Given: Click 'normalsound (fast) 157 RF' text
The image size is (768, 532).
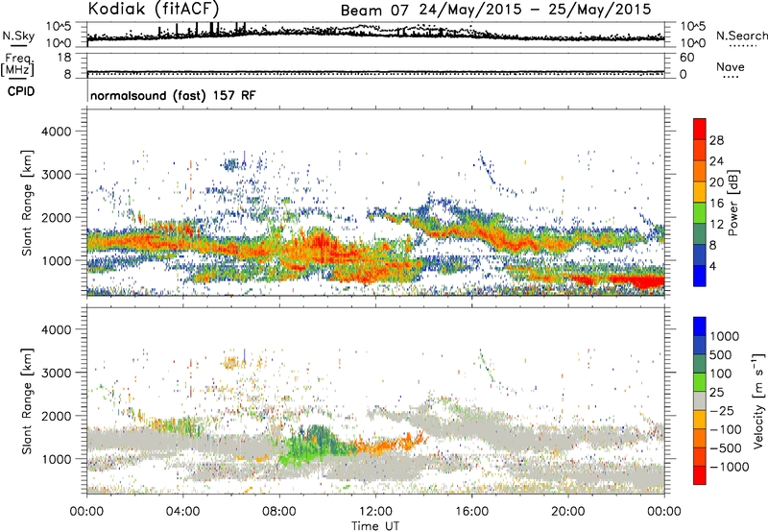Looking at the screenshot, I should point(173,95).
